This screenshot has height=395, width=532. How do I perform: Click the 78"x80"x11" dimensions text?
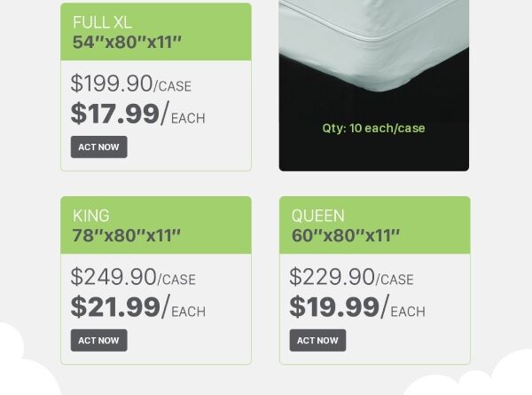[127, 235]
